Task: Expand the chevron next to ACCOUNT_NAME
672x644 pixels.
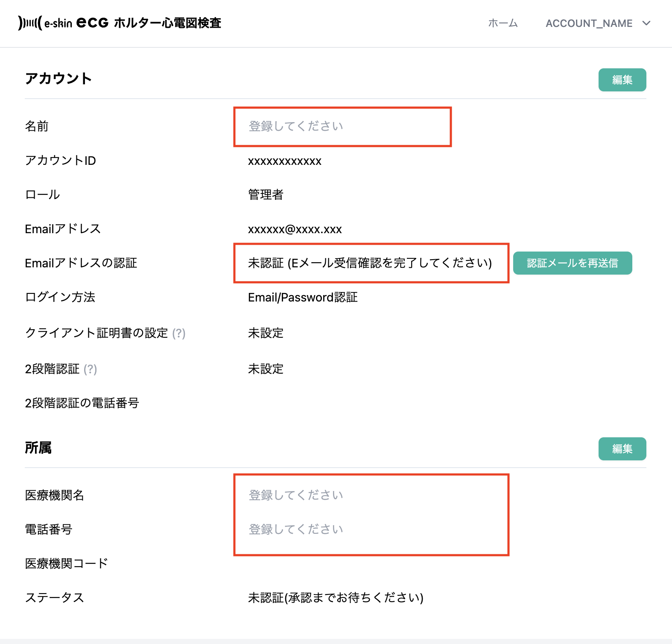Action: click(646, 23)
